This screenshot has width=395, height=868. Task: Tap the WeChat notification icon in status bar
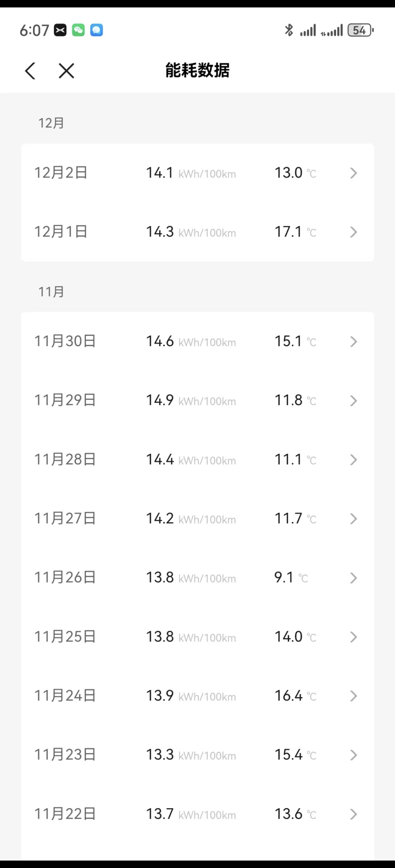(x=78, y=30)
